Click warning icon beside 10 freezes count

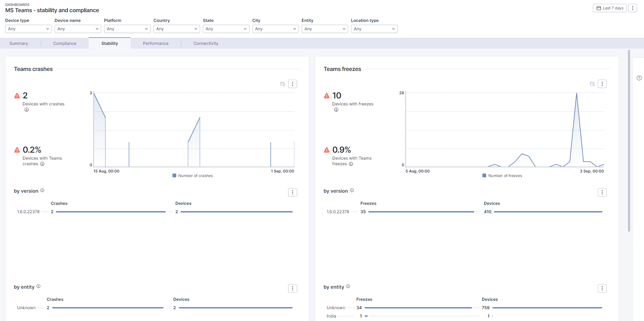click(x=327, y=96)
